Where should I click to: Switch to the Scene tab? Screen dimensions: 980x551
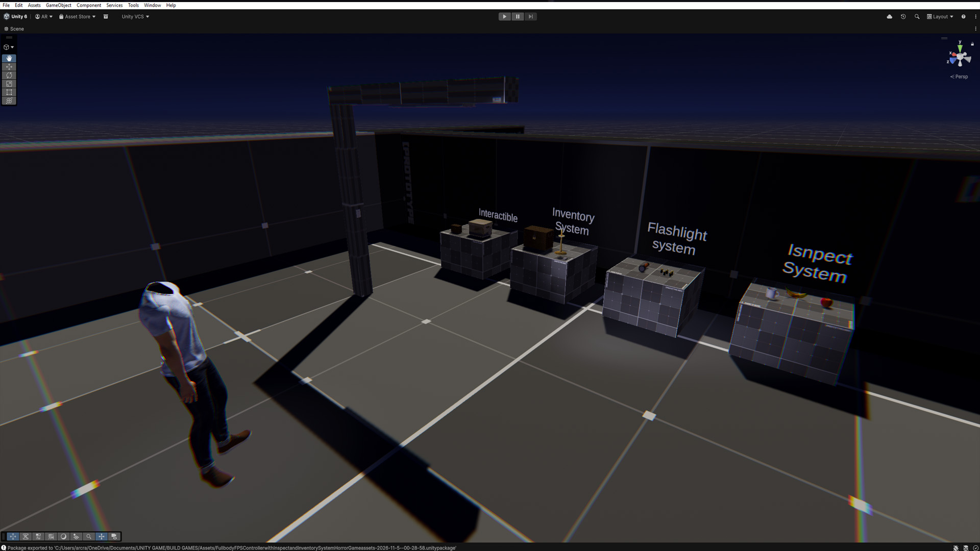point(14,29)
